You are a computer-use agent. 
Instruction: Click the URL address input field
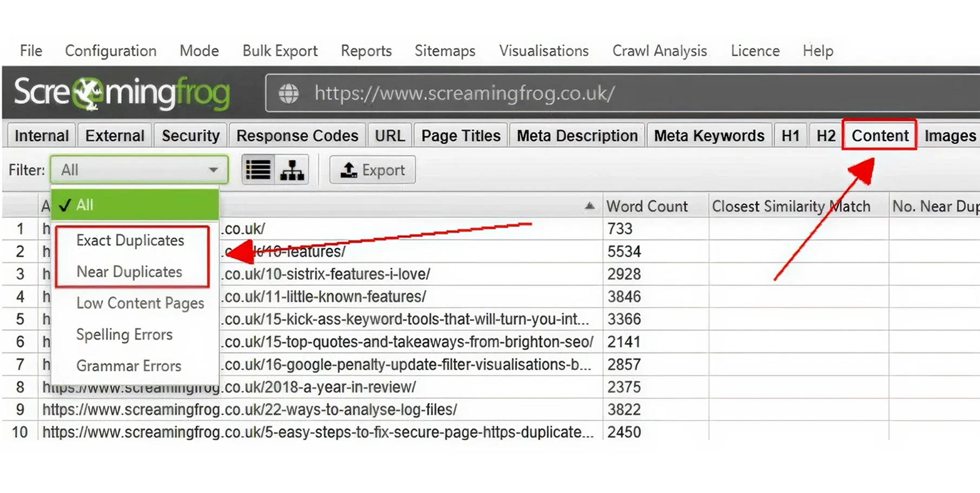pos(622,94)
